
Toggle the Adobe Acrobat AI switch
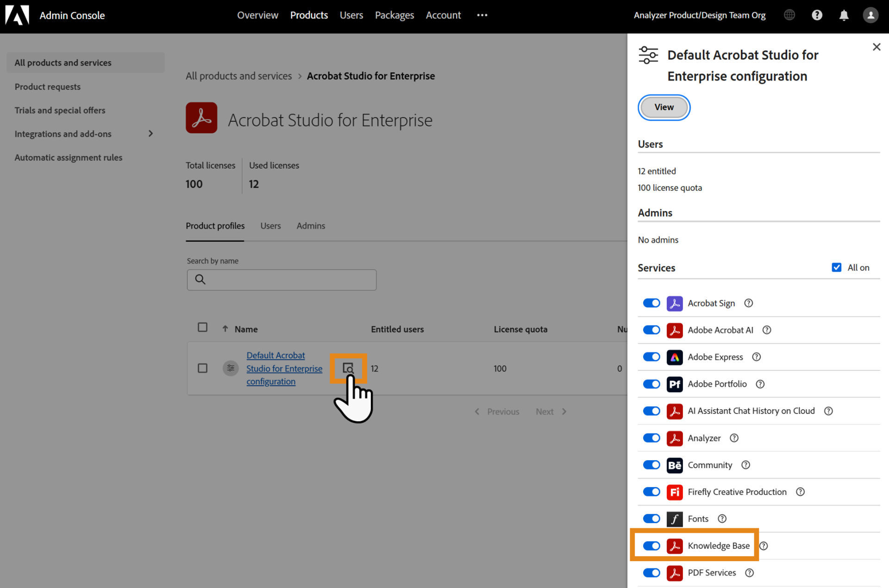click(x=651, y=330)
